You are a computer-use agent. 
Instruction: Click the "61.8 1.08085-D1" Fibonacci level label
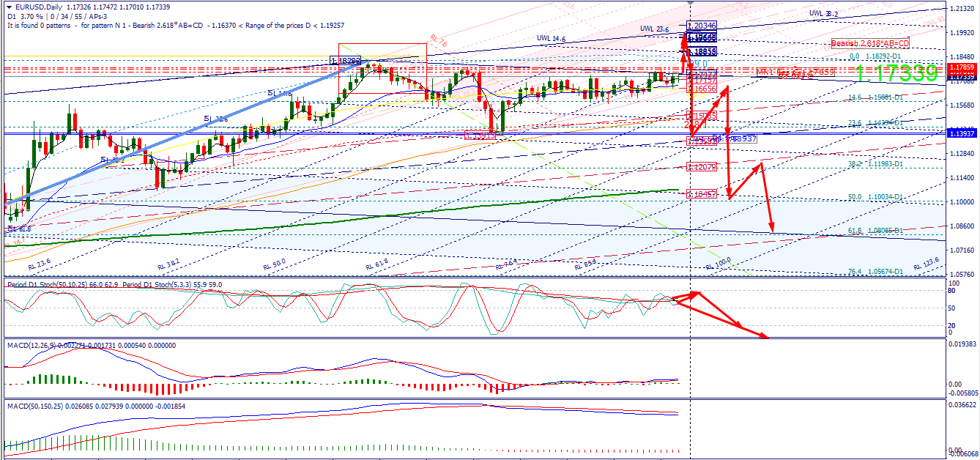point(874,231)
